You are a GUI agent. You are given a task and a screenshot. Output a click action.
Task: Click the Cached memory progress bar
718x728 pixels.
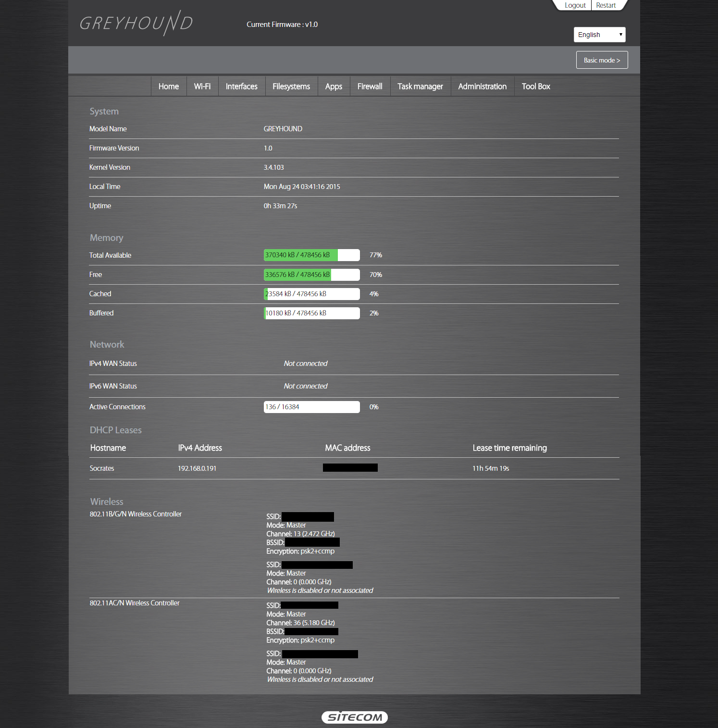312,294
